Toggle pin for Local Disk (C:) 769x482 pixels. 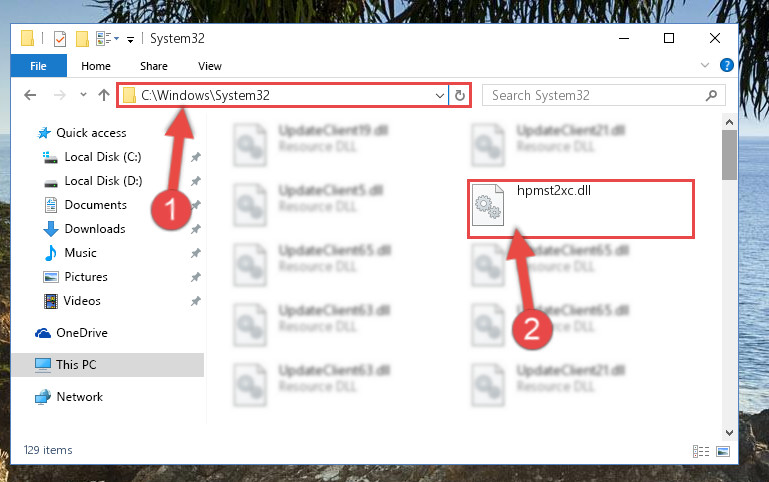tap(195, 157)
